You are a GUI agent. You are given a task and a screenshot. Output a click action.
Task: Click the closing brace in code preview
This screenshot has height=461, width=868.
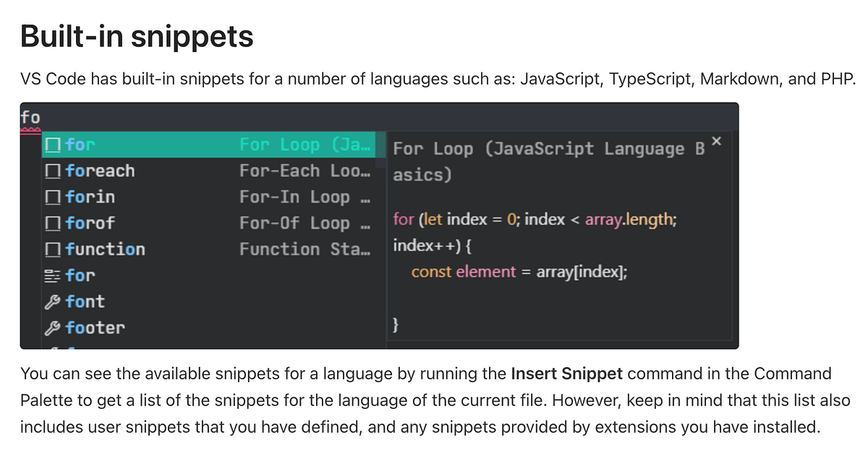(x=395, y=325)
